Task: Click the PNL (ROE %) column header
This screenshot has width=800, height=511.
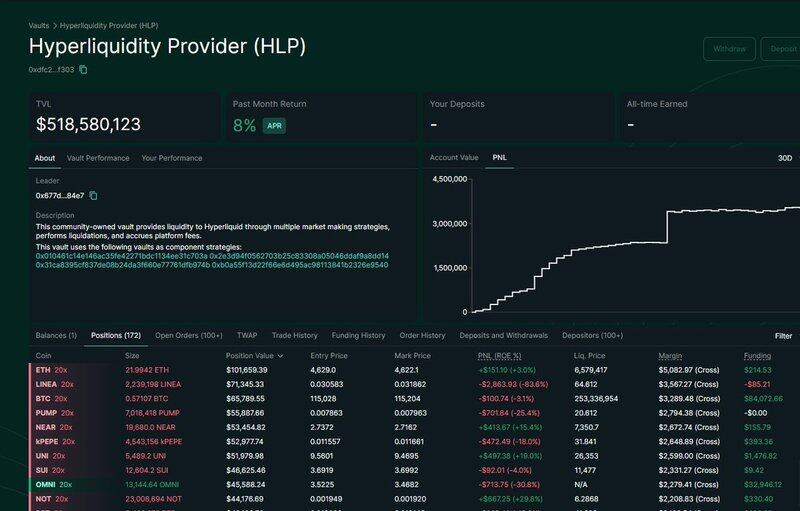Action: (x=499, y=356)
